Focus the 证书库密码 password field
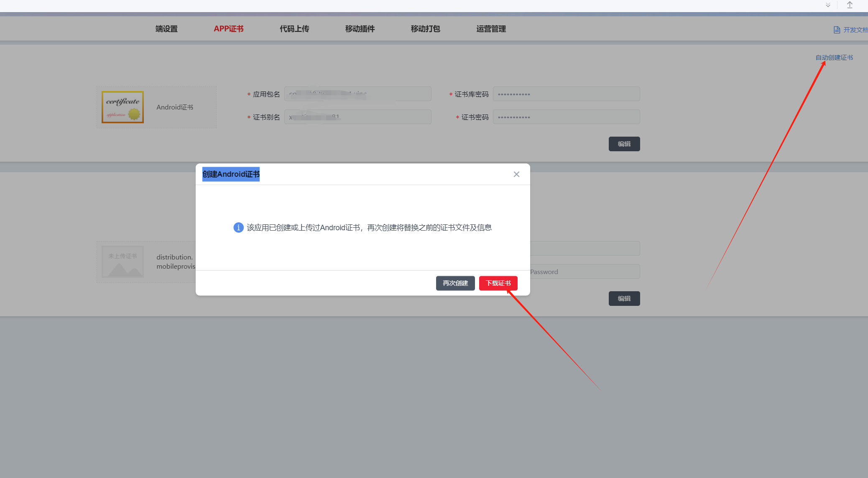The image size is (868, 478). [x=566, y=94]
